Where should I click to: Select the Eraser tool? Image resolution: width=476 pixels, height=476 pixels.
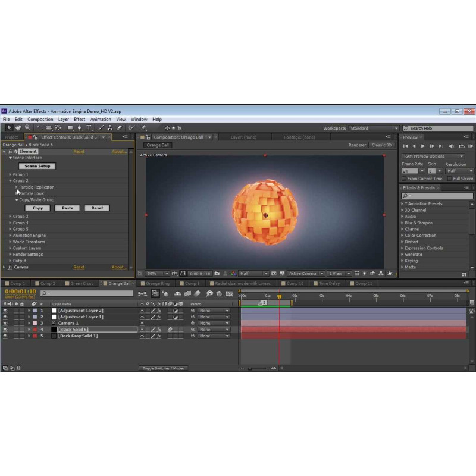click(x=119, y=127)
